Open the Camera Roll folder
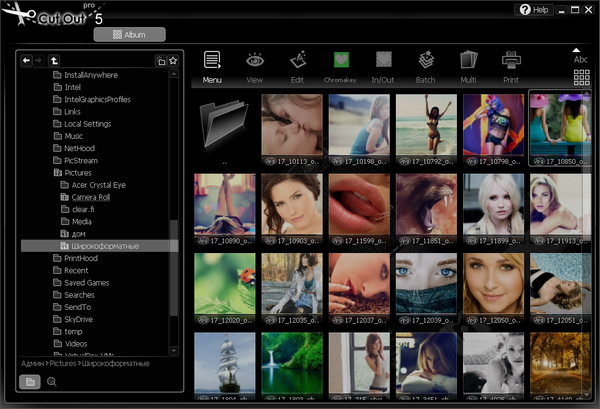 (x=90, y=197)
